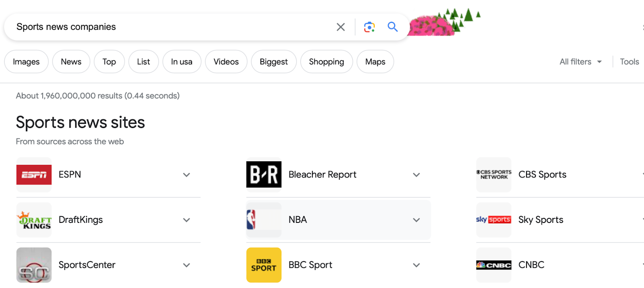Expand the DraftKings entry chevron
The image size is (644, 288).
(186, 220)
